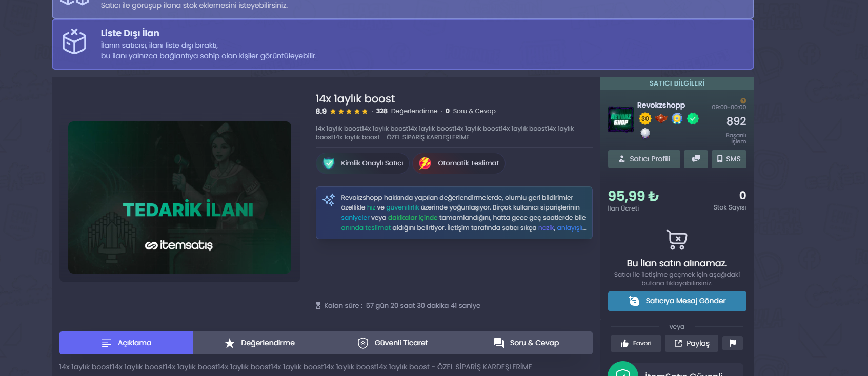Viewport: 868px width, 376px height.
Task: Click the silver medal badge
Action: point(645,133)
